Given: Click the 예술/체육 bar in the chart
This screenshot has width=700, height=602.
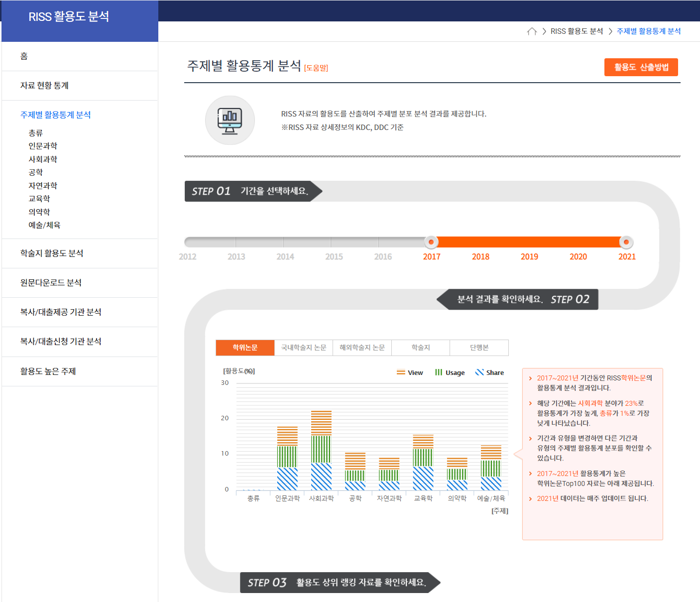Looking at the screenshot, I should click(x=491, y=468).
